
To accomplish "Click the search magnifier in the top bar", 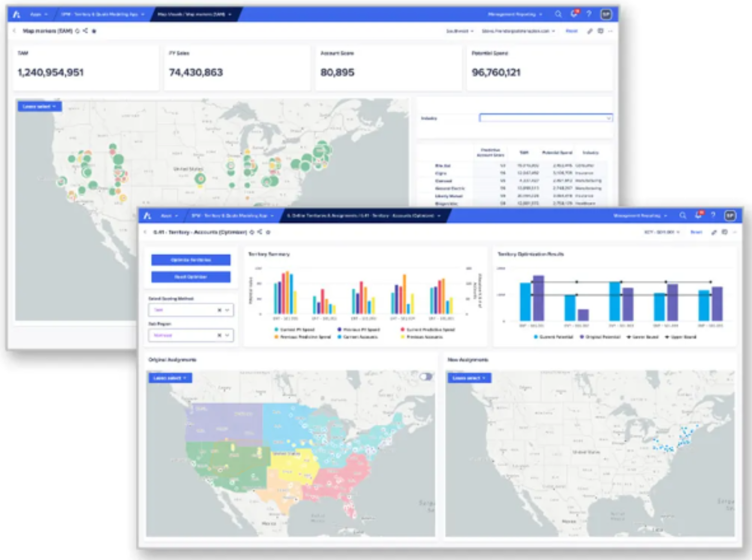I will point(559,14).
